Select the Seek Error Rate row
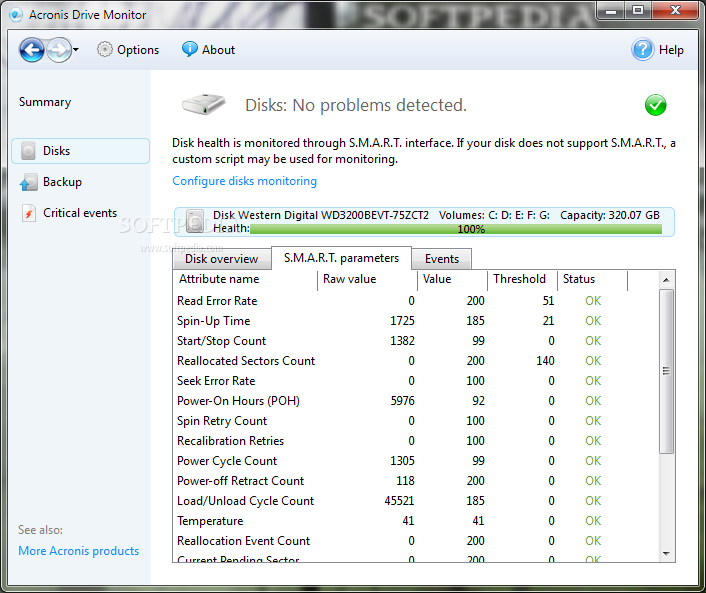Screen dimensions: 706x593 pyautogui.click(x=416, y=381)
